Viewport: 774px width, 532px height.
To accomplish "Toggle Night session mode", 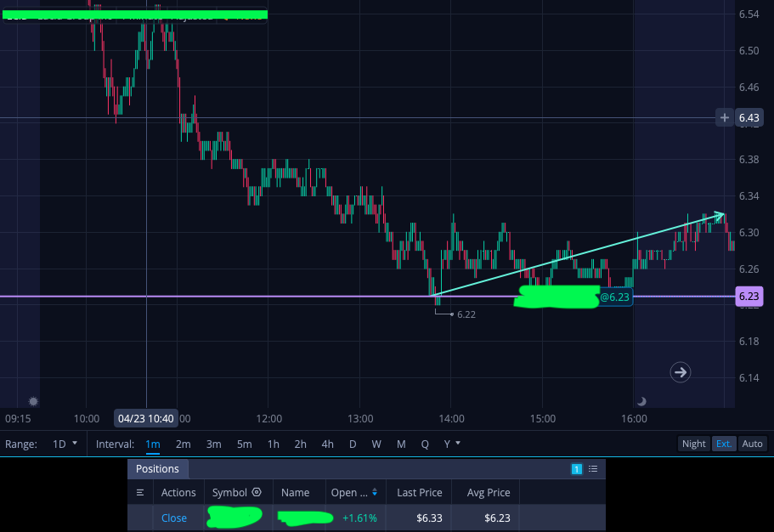I will (x=693, y=444).
